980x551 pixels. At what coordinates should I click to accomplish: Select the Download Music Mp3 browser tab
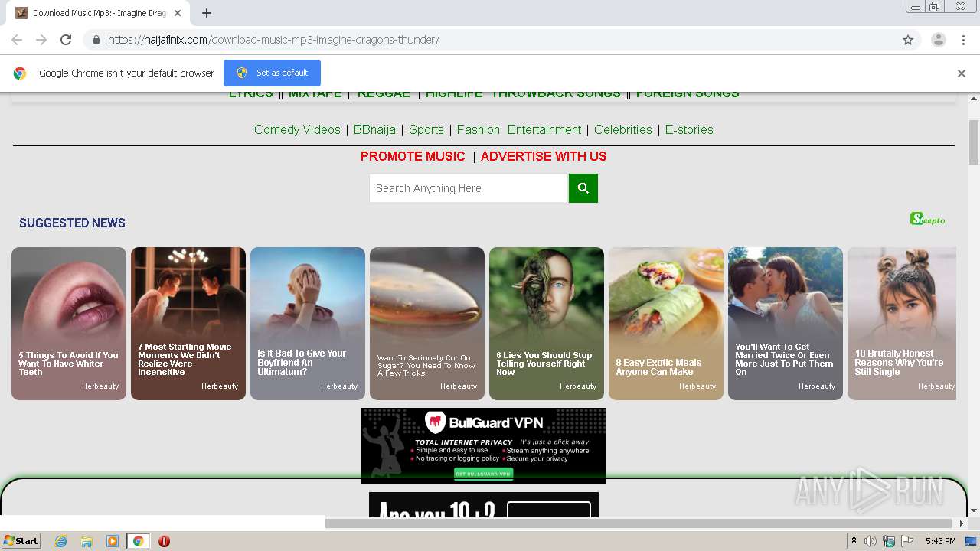100,13
